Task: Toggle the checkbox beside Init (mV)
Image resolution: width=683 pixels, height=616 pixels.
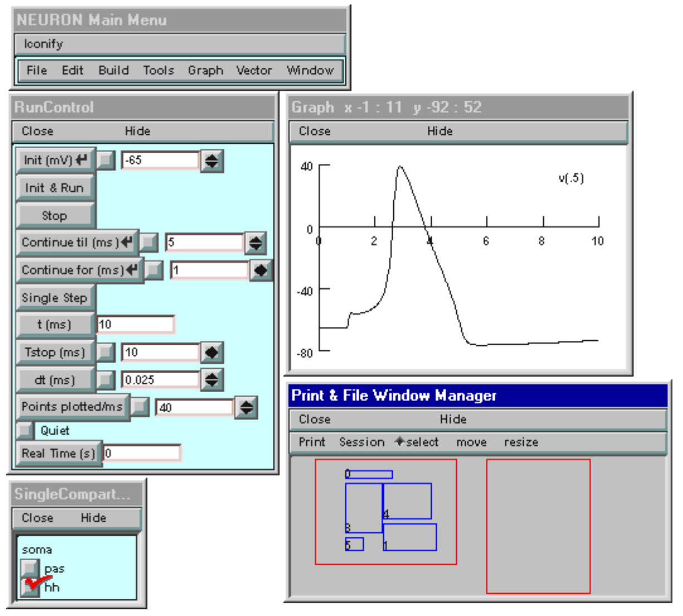Action: 105,161
